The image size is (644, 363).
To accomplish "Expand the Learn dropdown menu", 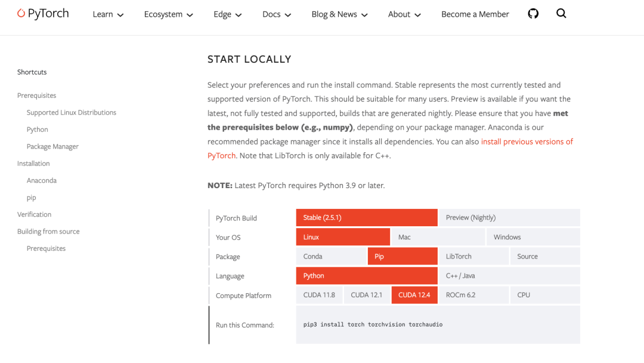I will (108, 14).
